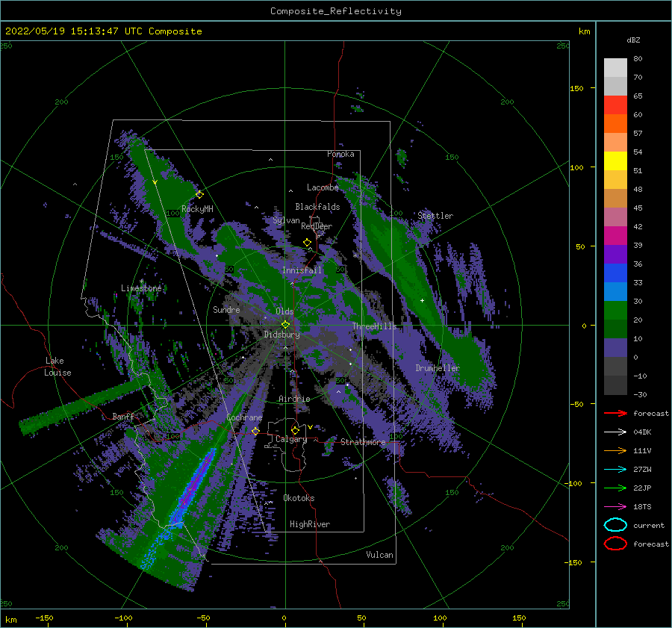The image size is (672, 628).
Task: Click the intense blue-magenta echo core southwest of Calgary
Action: (x=193, y=488)
